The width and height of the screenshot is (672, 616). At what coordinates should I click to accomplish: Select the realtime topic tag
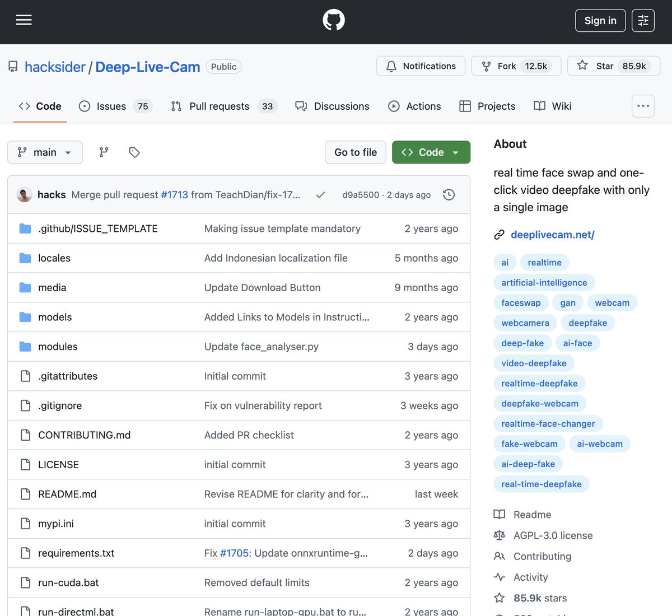pyautogui.click(x=544, y=263)
